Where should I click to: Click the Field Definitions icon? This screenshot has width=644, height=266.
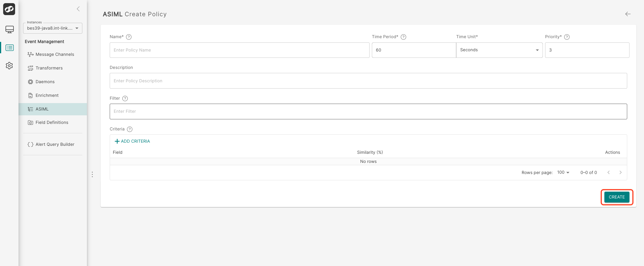pyautogui.click(x=30, y=122)
